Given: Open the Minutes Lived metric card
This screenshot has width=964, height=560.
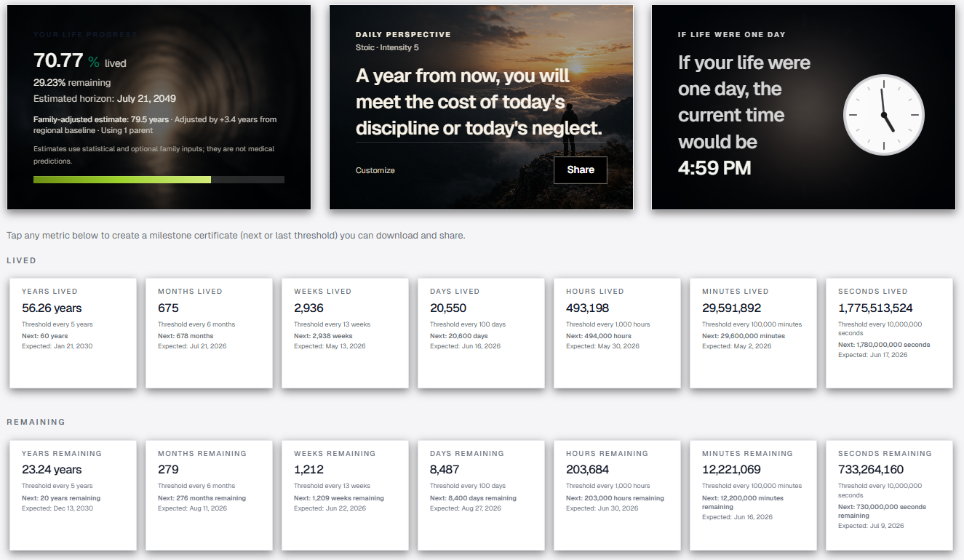Looking at the screenshot, I should (753, 333).
